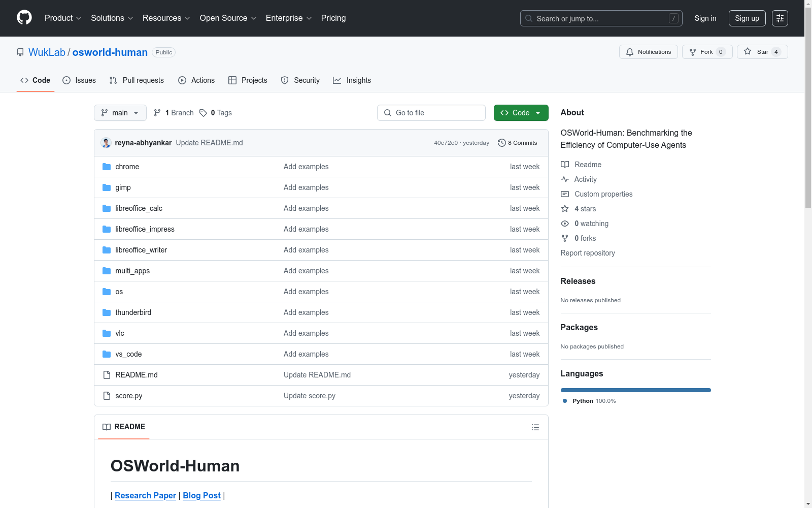
Task: Click the thunderbird folder icon
Action: tap(107, 312)
